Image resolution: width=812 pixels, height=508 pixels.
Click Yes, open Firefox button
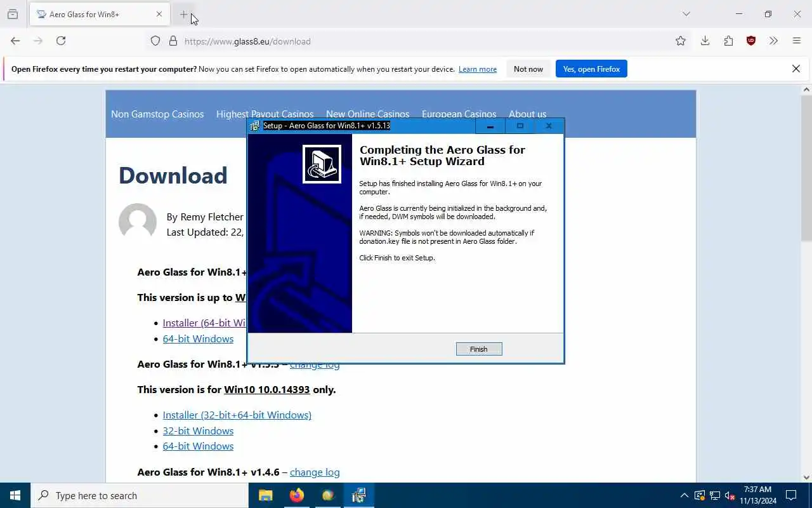(x=591, y=69)
